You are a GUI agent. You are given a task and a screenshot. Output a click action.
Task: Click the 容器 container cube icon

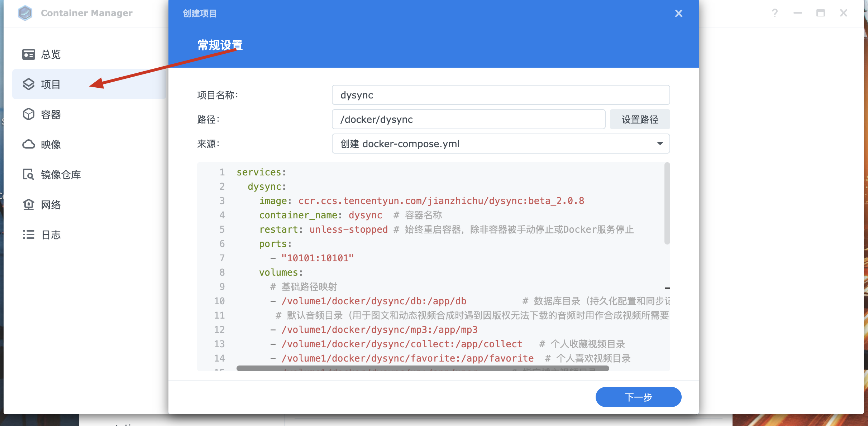click(28, 115)
